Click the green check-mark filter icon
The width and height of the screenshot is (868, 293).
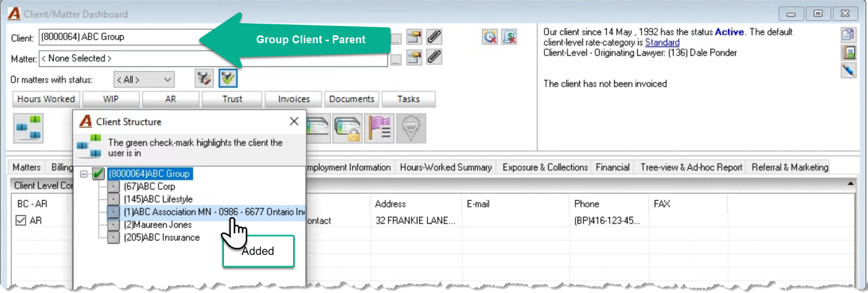point(228,79)
